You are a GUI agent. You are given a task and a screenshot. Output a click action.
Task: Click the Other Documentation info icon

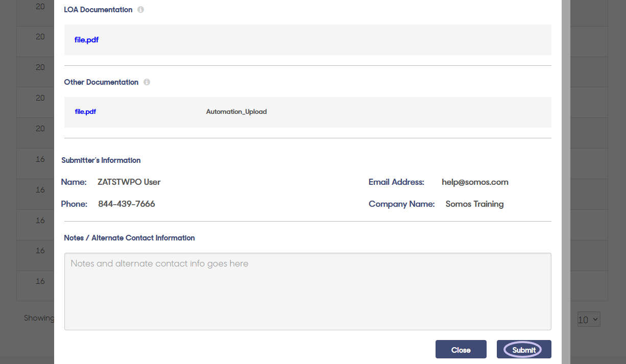(147, 82)
